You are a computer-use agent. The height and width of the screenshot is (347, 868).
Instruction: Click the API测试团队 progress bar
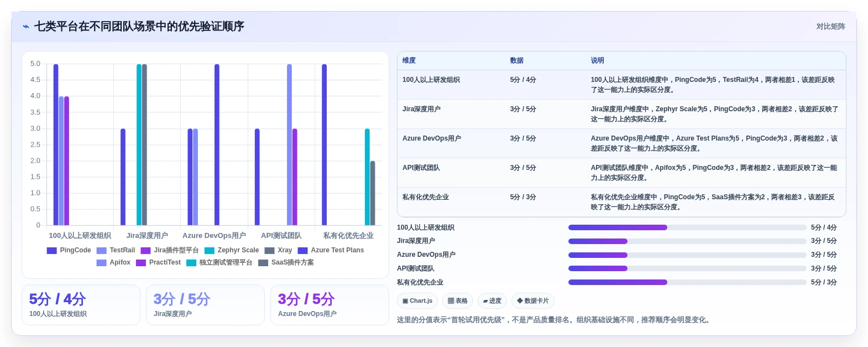(x=687, y=268)
